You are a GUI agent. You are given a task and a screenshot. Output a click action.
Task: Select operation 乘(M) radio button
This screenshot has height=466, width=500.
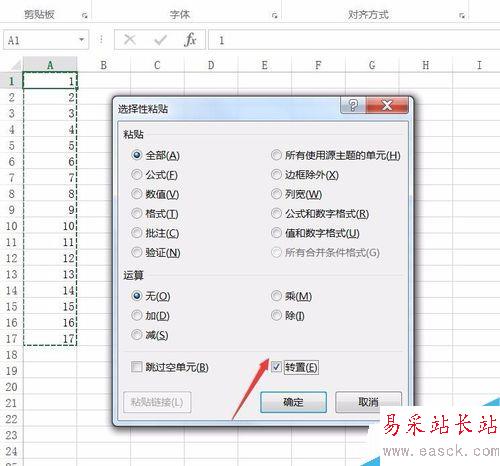[x=276, y=296]
